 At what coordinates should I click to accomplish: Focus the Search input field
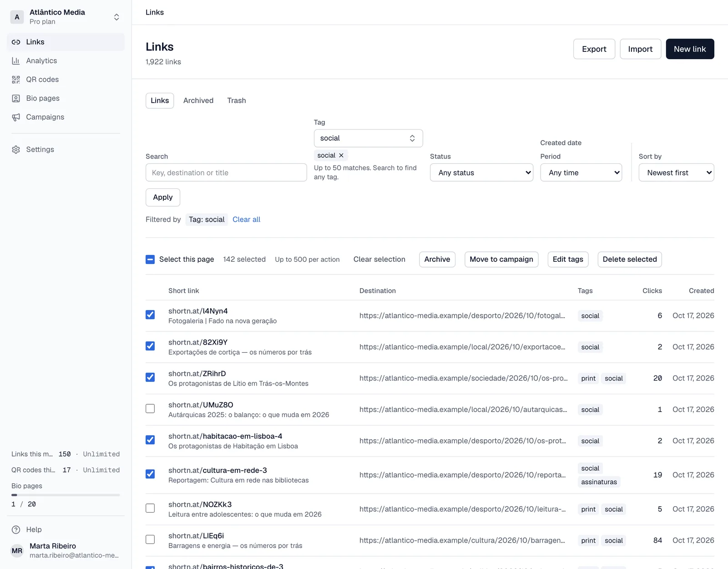pyautogui.click(x=226, y=173)
